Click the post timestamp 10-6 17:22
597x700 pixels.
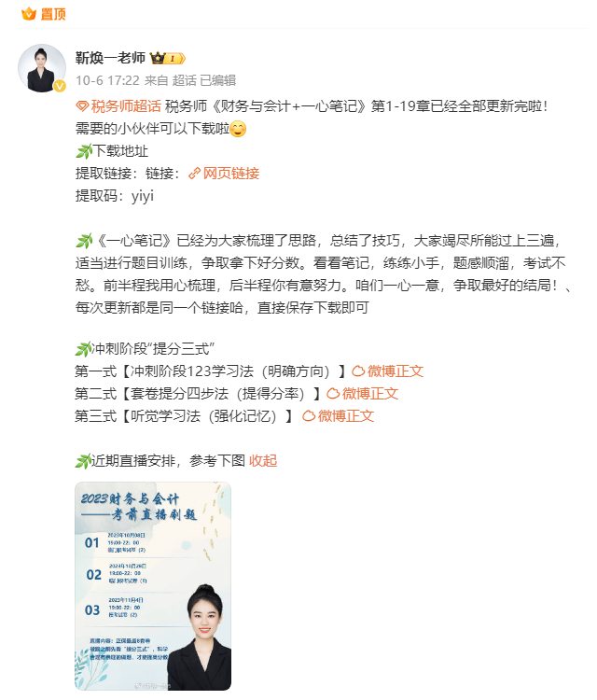tap(107, 80)
